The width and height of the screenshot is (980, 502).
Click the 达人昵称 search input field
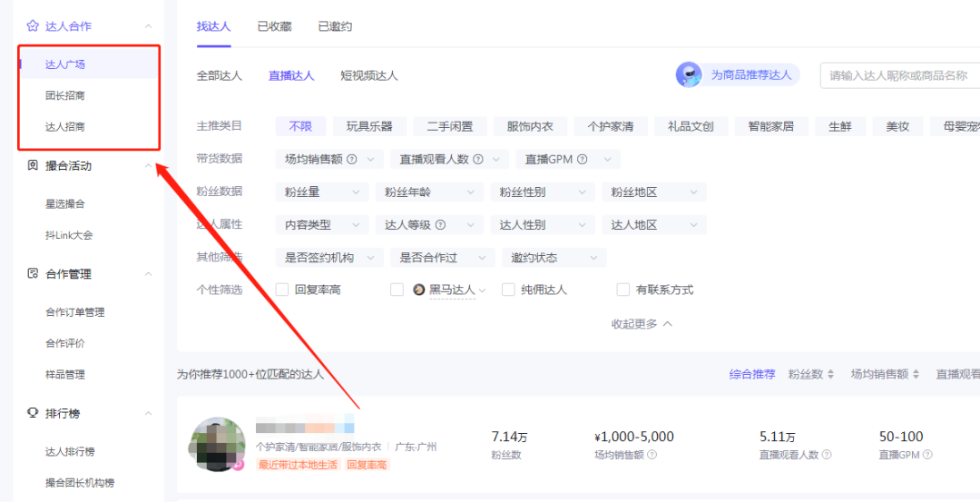click(898, 75)
